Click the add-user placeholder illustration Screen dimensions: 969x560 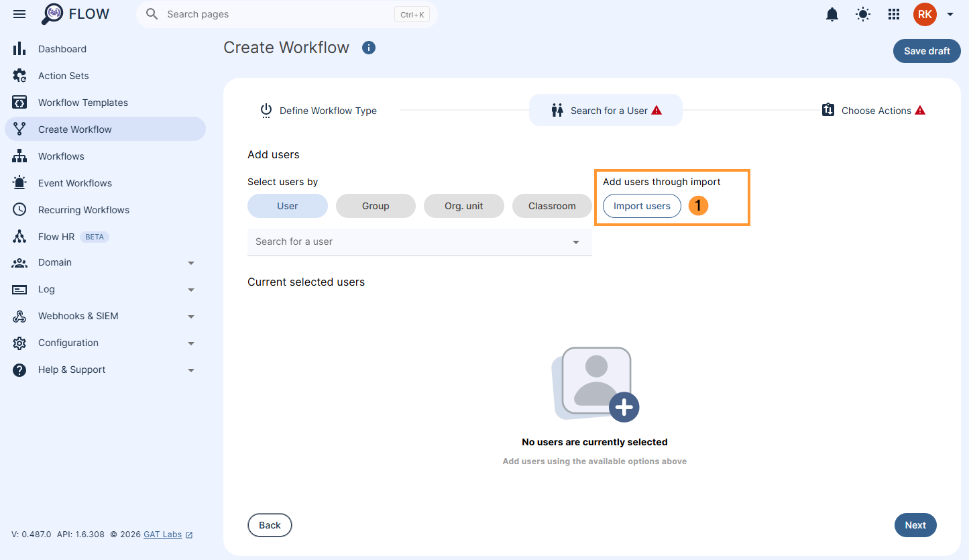coord(595,384)
